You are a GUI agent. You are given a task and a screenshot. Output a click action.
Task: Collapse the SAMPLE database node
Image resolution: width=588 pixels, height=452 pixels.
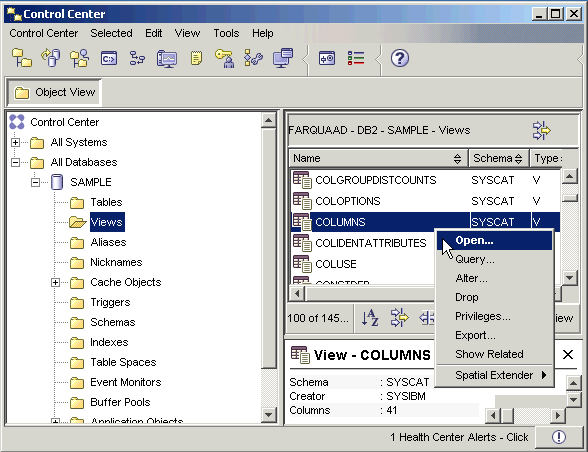[35, 182]
